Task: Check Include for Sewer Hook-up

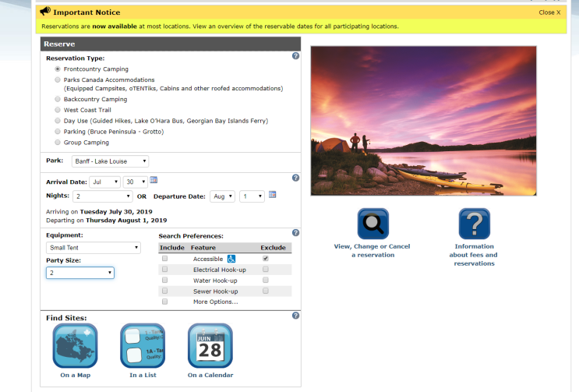Action: (x=164, y=291)
